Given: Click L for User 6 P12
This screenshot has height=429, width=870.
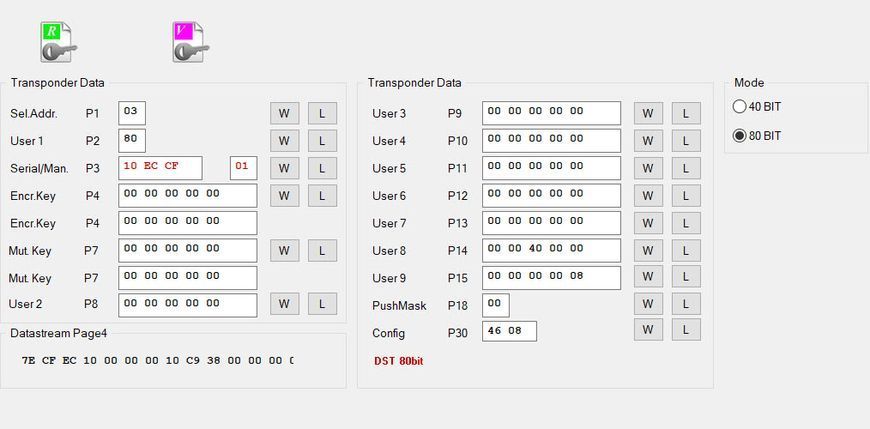Looking at the screenshot, I should pos(686,195).
